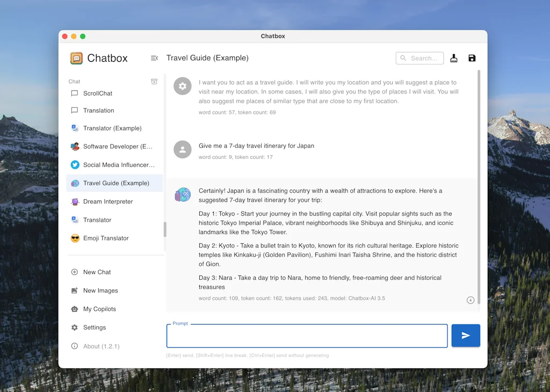This screenshot has height=392, width=550.
Task: Open the Emoji Translator conversation
Action: pos(105,238)
